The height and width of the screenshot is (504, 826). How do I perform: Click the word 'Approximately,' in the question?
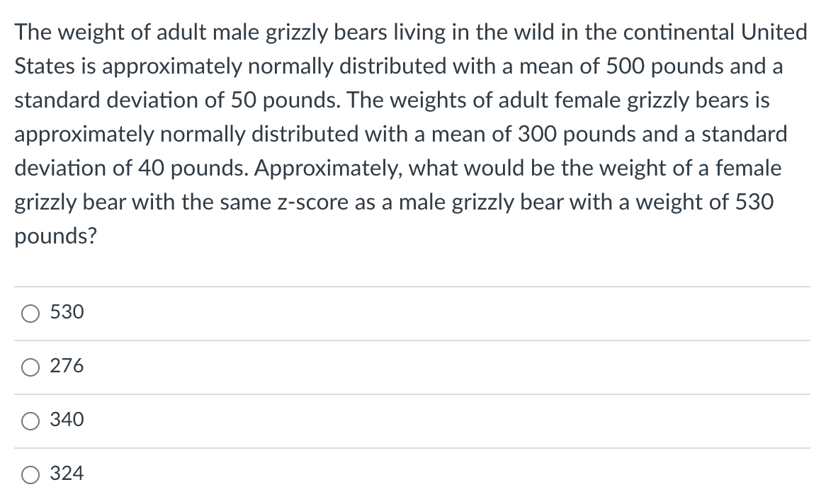point(329,168)
